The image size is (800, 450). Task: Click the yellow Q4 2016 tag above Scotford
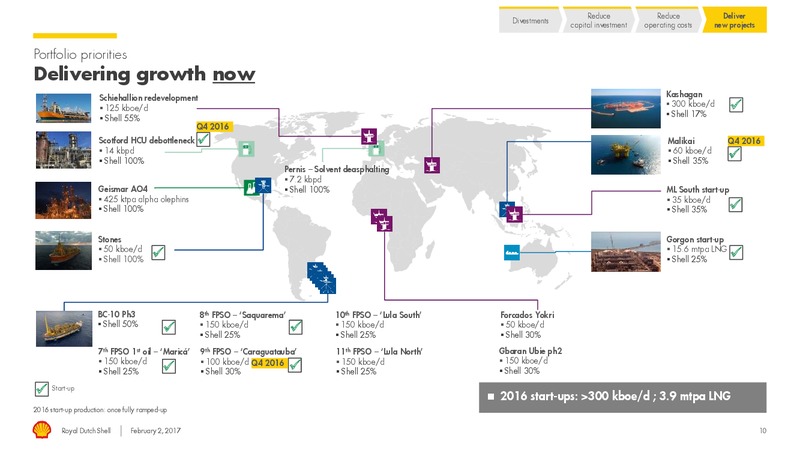213,126
